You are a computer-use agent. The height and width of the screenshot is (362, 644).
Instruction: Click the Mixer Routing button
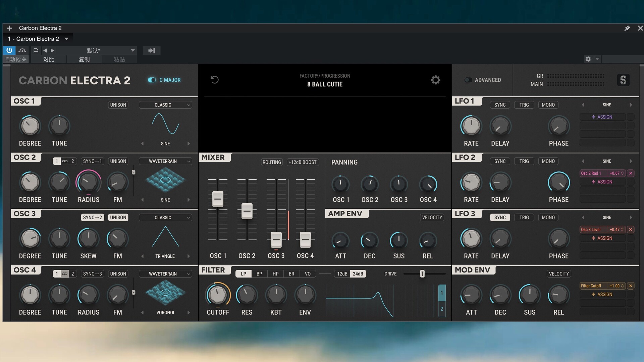(272, 162)
